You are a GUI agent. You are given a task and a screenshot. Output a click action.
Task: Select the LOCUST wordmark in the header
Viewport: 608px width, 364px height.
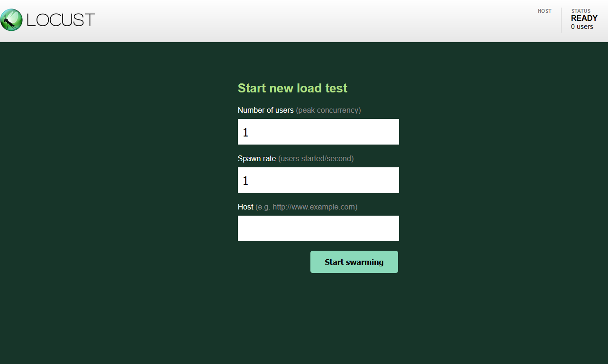click(61, 20)
